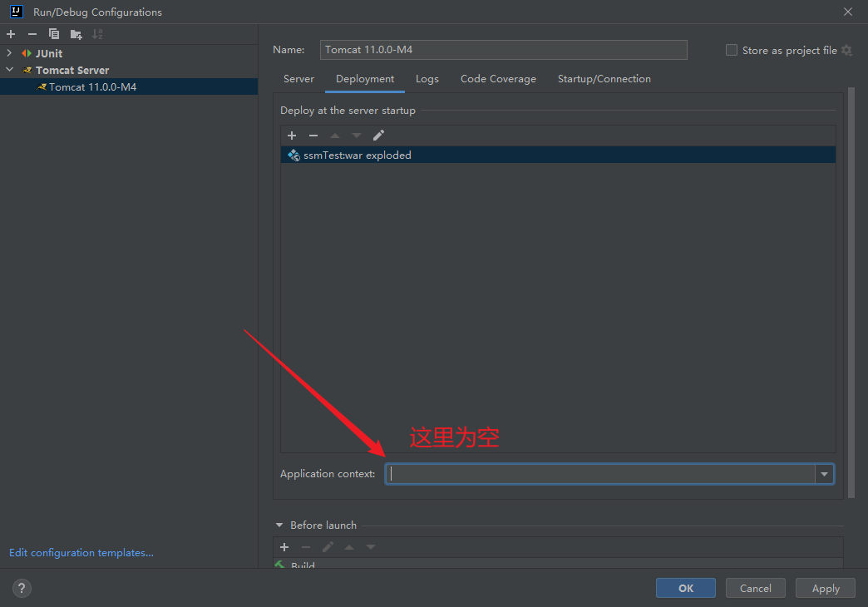Edit the selected deployment artifact
This screenshot has width=868, height=607.
(378, 136)
